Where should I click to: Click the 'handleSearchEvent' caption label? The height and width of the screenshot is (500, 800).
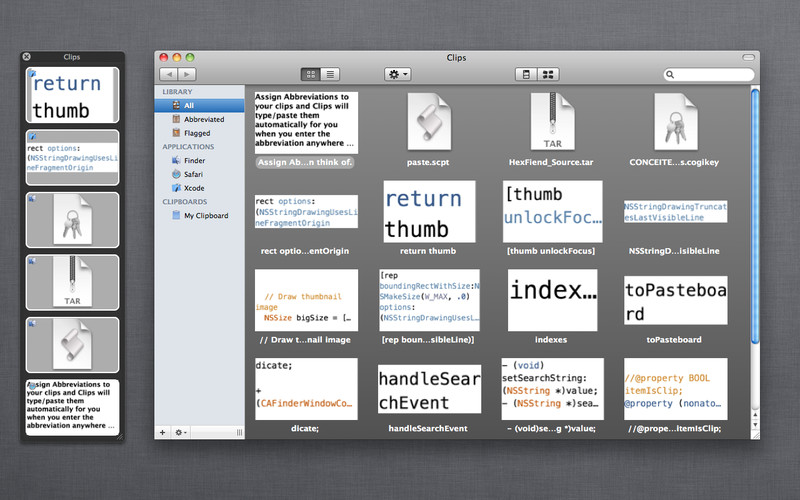coord(428,429)
